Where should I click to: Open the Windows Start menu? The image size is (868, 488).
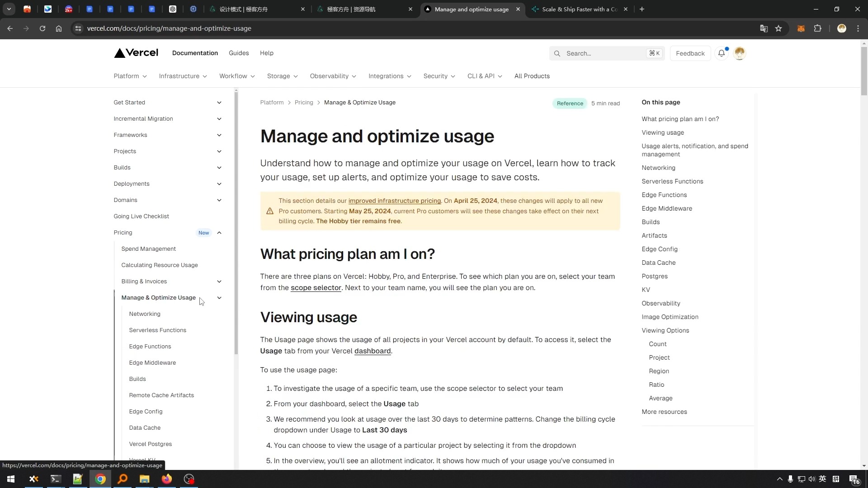point(11,479)
